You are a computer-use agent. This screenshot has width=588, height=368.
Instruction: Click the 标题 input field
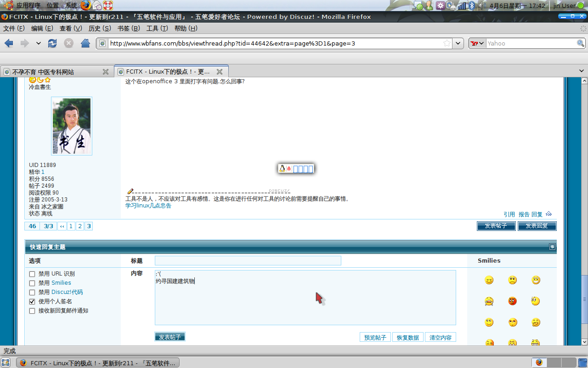click(x=248, y=261)
